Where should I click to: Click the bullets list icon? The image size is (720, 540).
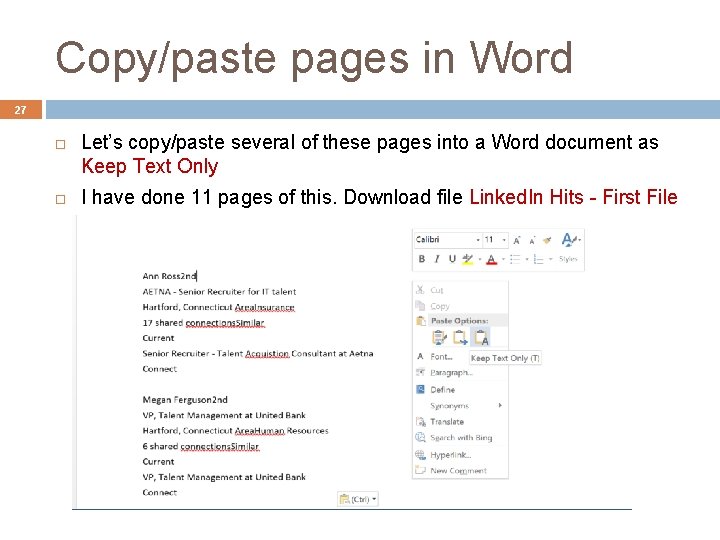tap(515, 259)
